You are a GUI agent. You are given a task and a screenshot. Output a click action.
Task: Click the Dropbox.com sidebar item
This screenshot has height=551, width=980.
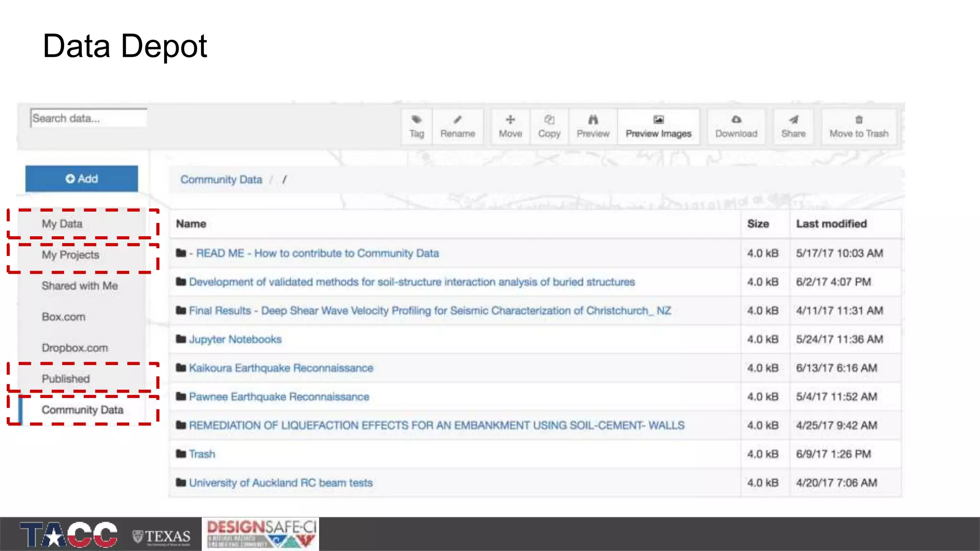point(75,348)
